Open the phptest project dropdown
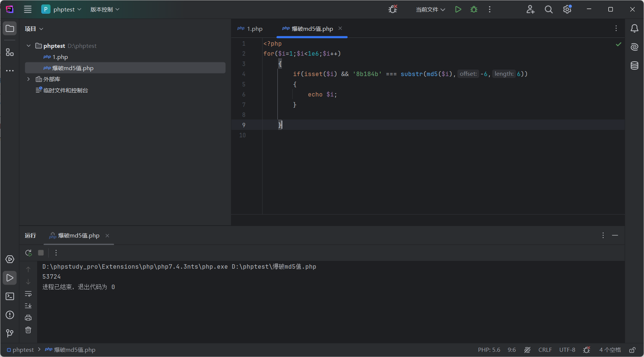The image size is (644, 357). [x=61, y=9]
